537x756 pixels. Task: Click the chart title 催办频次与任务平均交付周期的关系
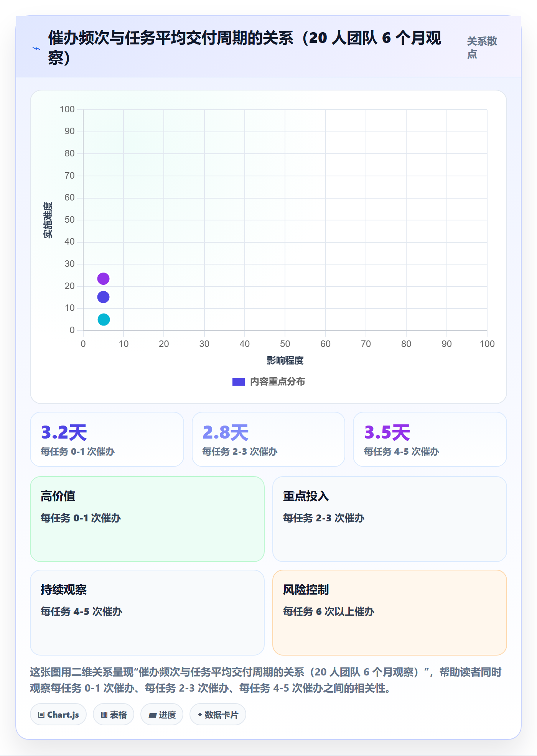245,48
